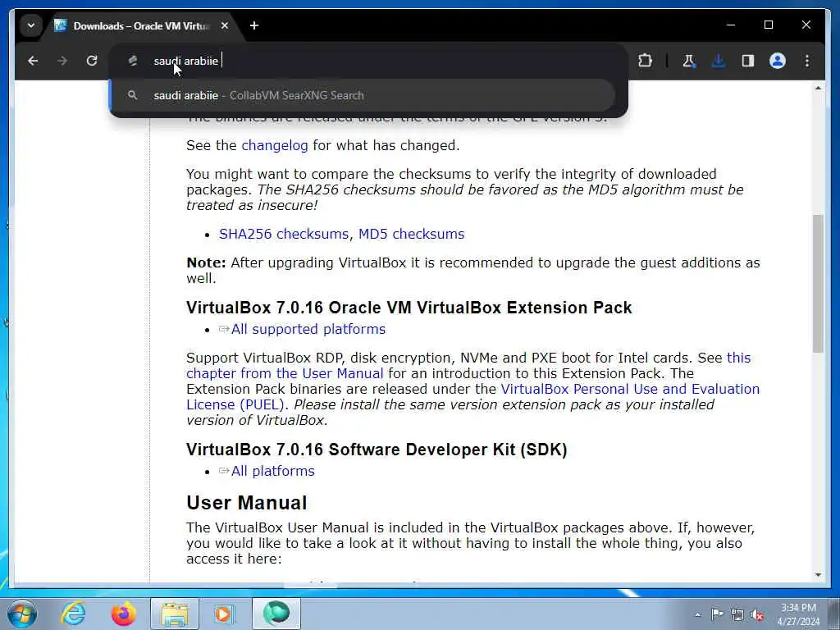Open the network tray icon
The image size is (840, 630).
tap(737, 615)
